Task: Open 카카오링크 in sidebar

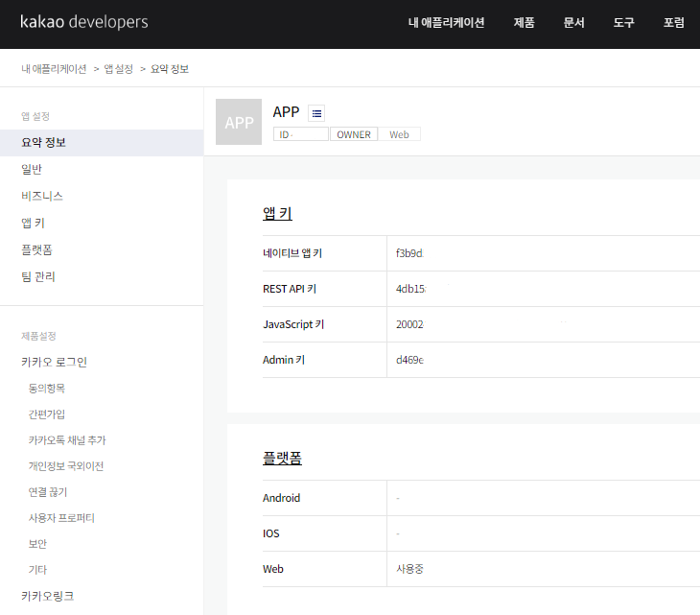Action: (48, 596)
